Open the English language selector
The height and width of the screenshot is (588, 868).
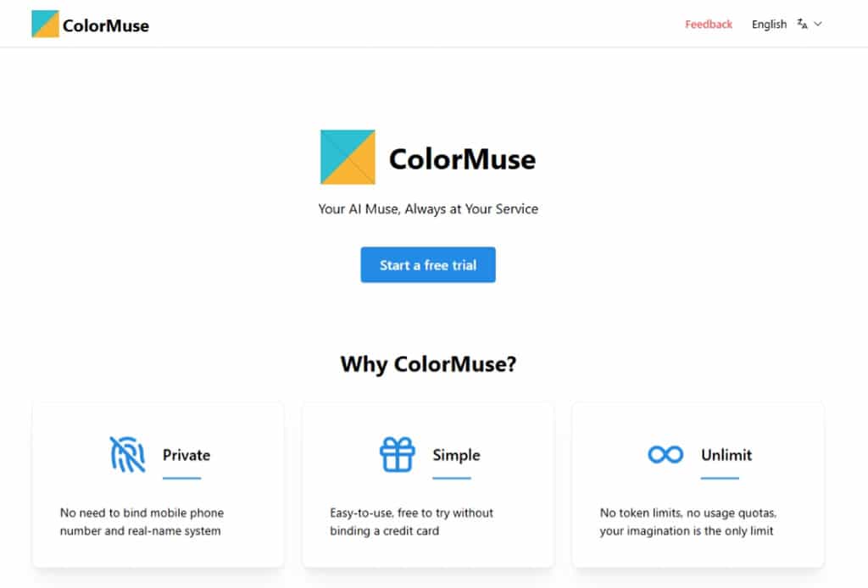[x=769, y=25]
